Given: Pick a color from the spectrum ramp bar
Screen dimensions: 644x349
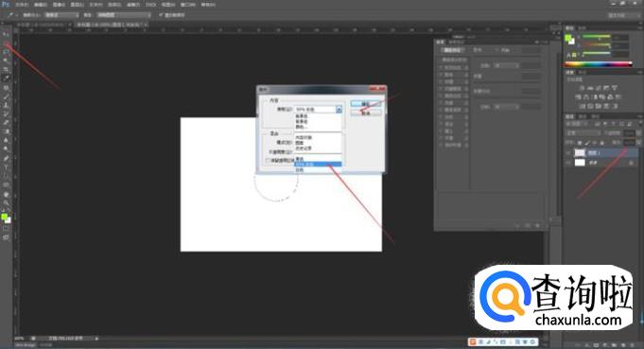Looking at the screenshot, I should [599, 64].
